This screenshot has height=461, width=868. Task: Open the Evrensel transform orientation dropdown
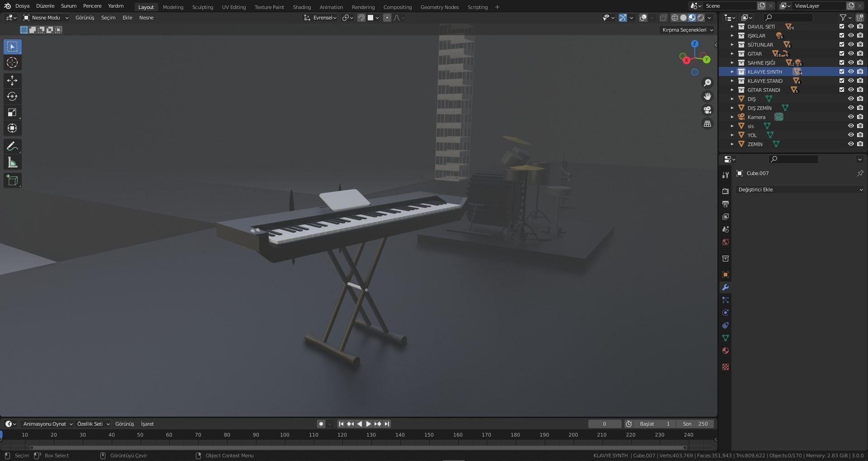click(320, 18)
